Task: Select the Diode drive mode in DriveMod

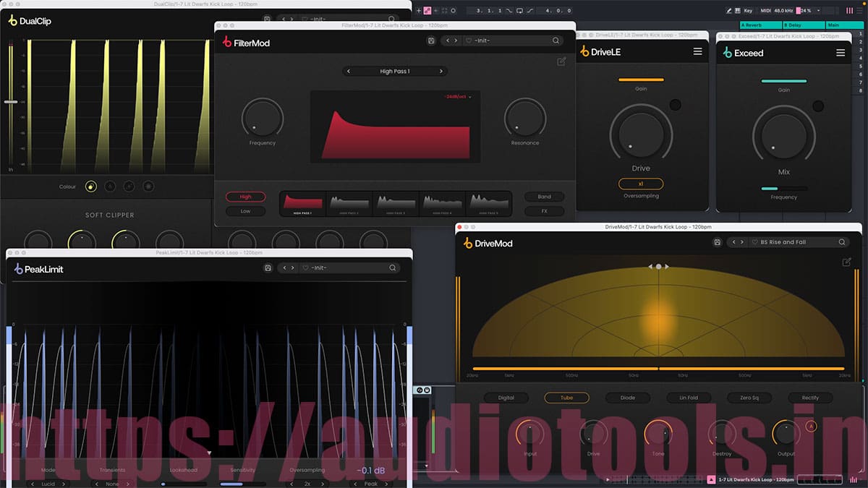Action: [x=629, y=398]
